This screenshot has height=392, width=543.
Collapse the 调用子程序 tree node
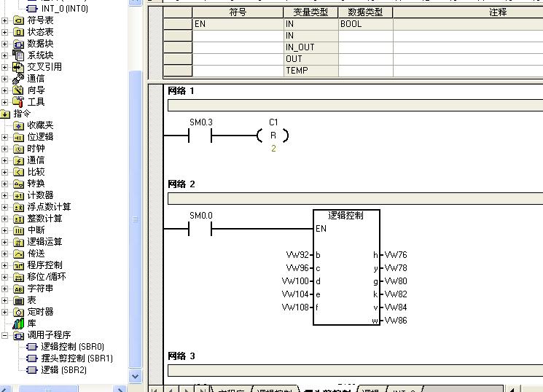click(6, 335)
